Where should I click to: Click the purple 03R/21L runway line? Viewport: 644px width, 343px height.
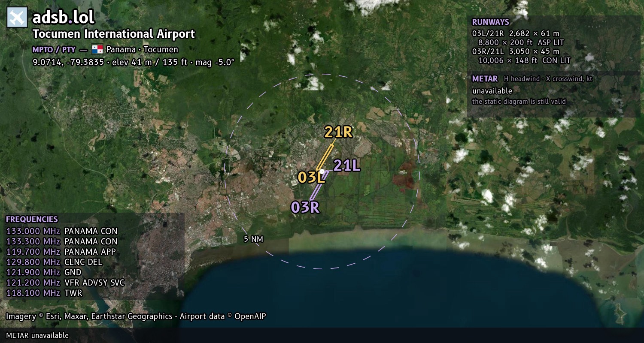tap(319, 186)
